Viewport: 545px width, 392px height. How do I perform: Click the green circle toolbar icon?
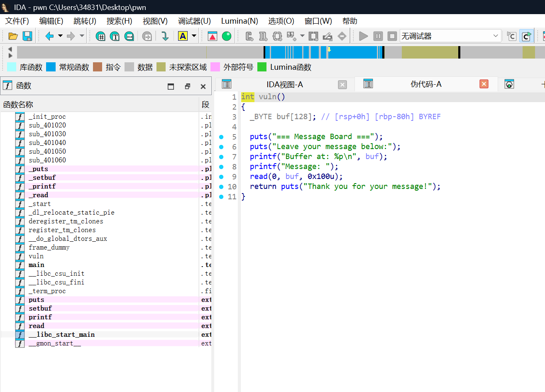tap(227, 36)
